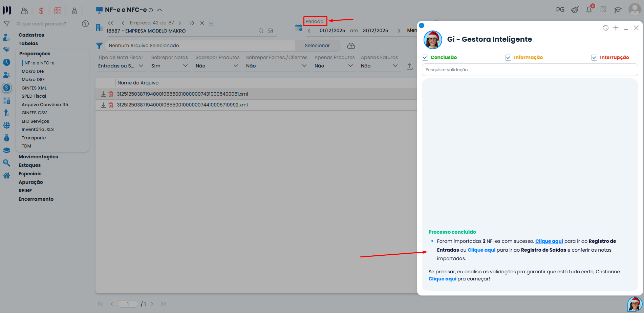
Task: Open Makro DFE in Preparações menu
Action: point(33,72)
